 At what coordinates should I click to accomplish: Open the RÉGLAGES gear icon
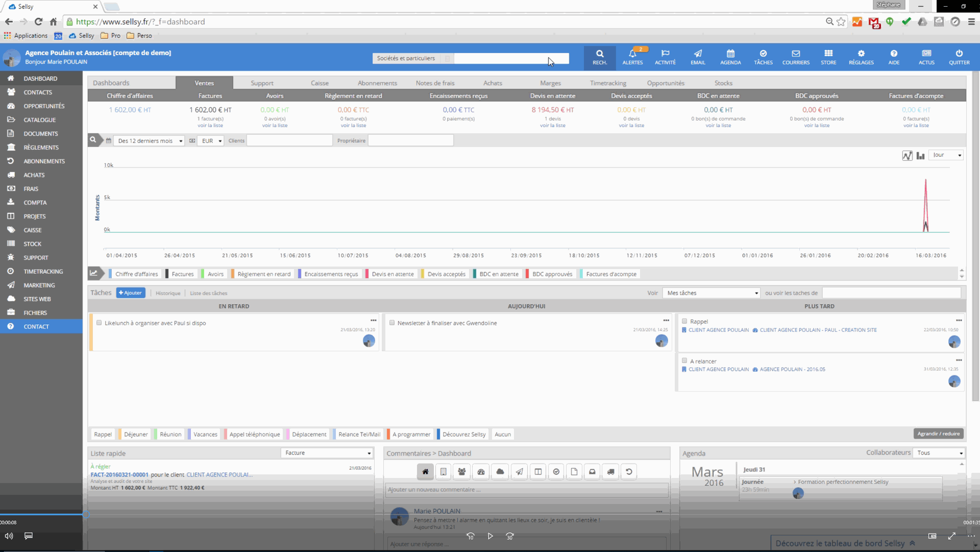[861, 57]
